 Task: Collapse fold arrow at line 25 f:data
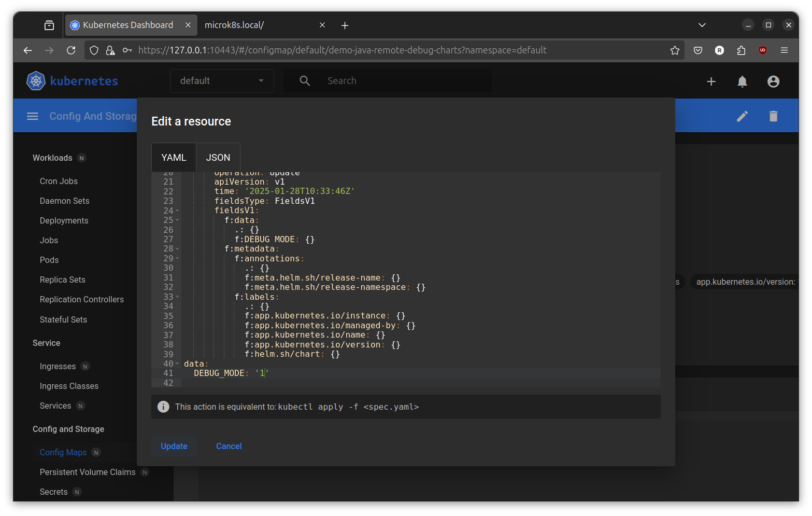click(x=177, y=220)
